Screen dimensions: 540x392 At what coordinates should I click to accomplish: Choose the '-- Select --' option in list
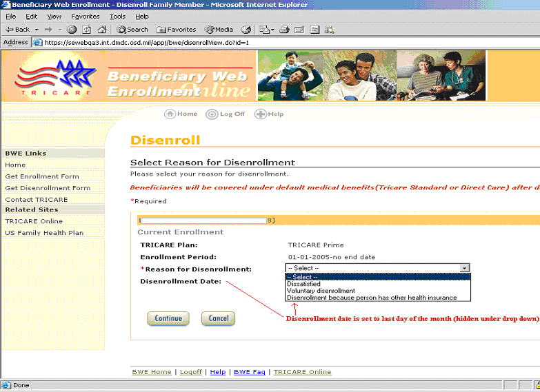[378, 277]
